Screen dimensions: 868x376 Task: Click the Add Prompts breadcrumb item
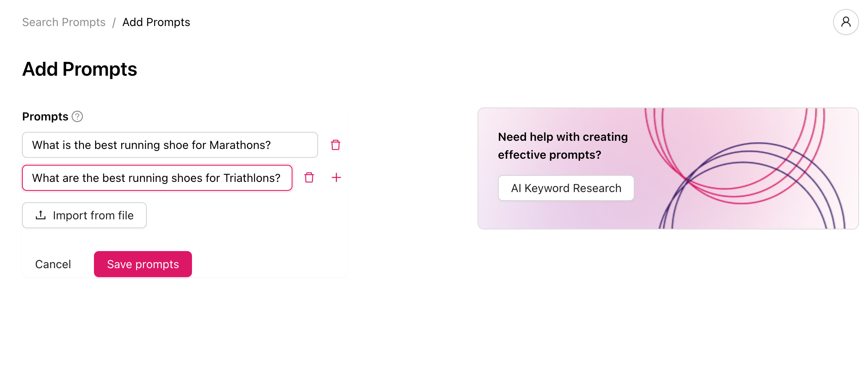[156, 22]
